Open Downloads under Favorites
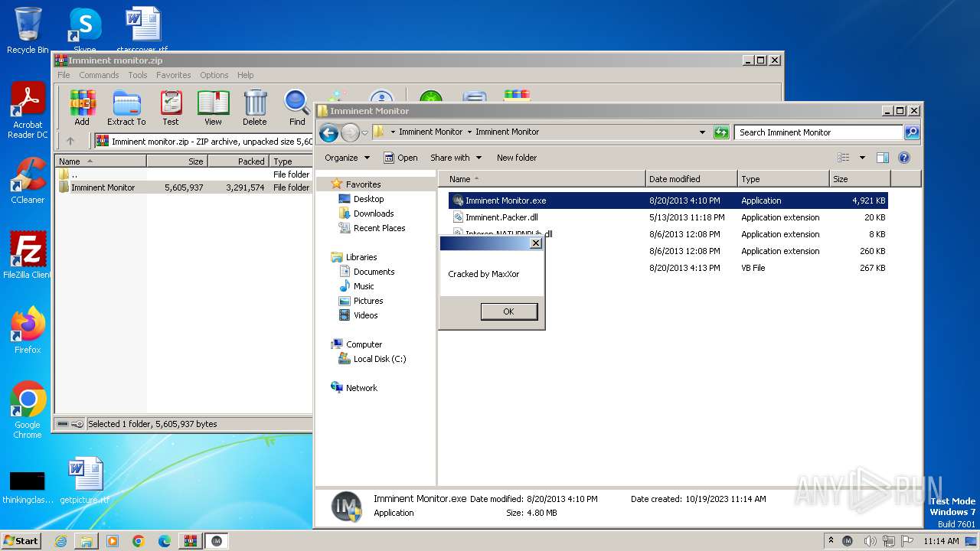 point(374,214)
